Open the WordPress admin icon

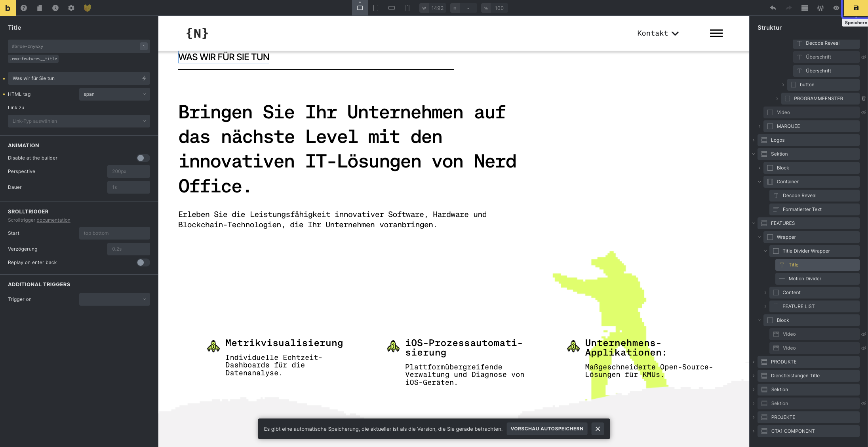click(x=820, y=8)
